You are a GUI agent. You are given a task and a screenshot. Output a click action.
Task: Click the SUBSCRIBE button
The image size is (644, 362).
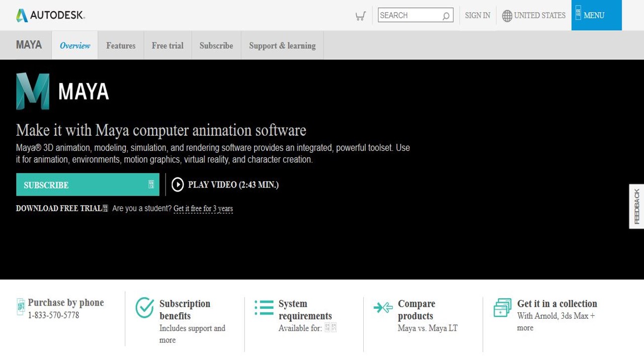88,185
